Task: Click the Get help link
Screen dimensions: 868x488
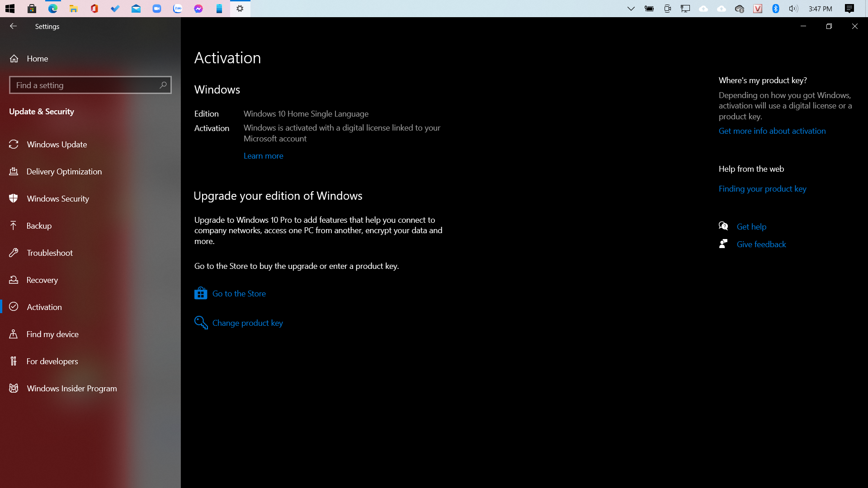Action: 751,227
